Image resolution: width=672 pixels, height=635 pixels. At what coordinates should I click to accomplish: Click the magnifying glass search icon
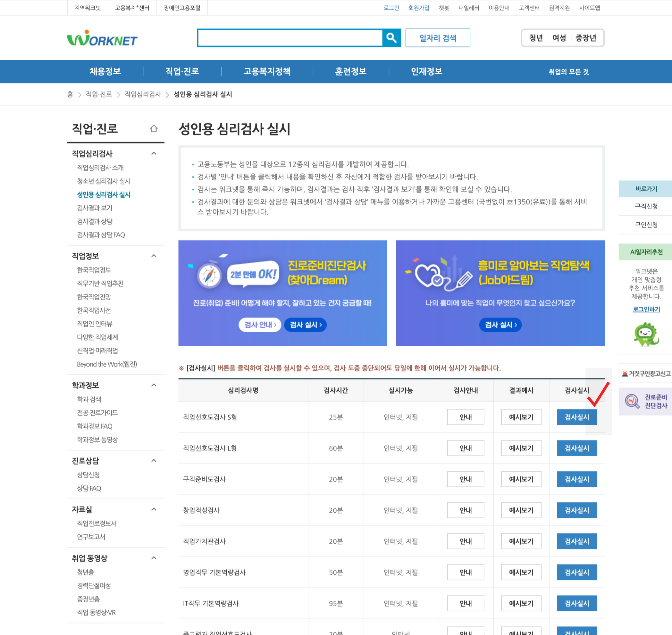coord(391,37)
